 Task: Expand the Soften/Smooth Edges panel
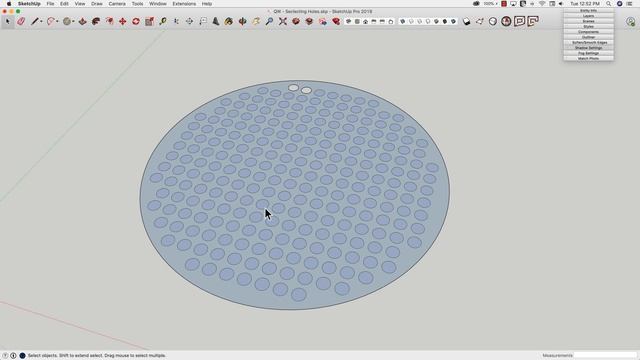tap(589, 42)
